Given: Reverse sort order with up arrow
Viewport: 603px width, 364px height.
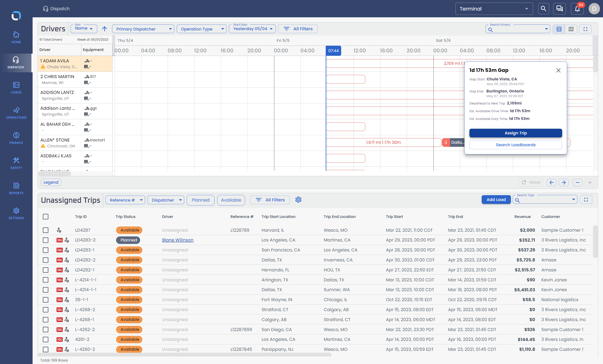Looking at the screenshot, I should point(105,29).
